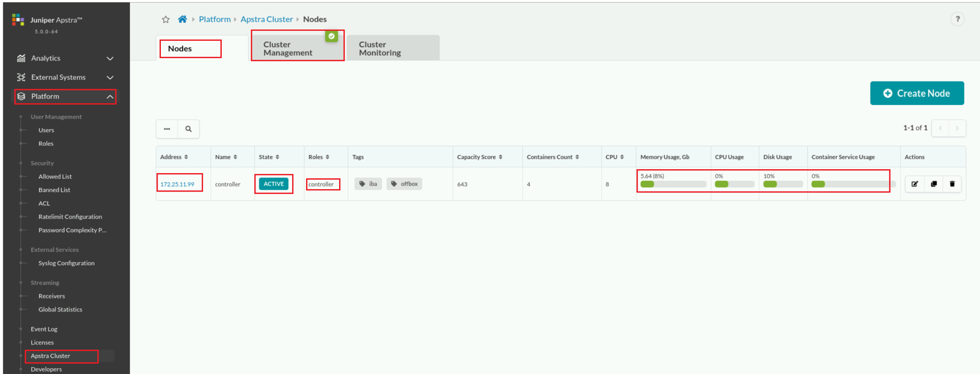Click Platform in the breadcrumb
980x374 pixels.
click(x=215, y=19)
